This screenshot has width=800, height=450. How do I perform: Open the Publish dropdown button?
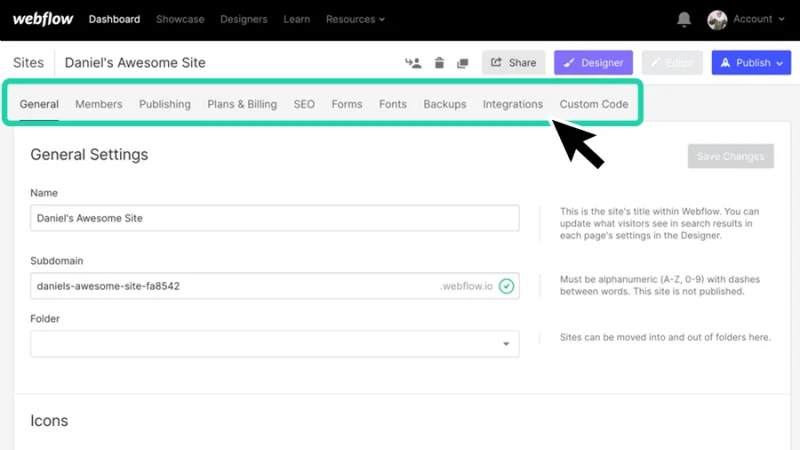pyautogui.click(x=751, y=63)
